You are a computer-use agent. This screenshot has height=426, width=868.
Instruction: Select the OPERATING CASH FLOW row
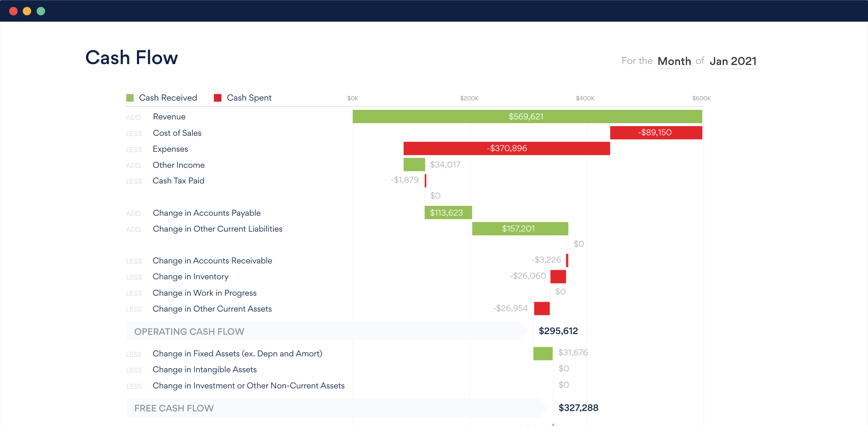189,332
